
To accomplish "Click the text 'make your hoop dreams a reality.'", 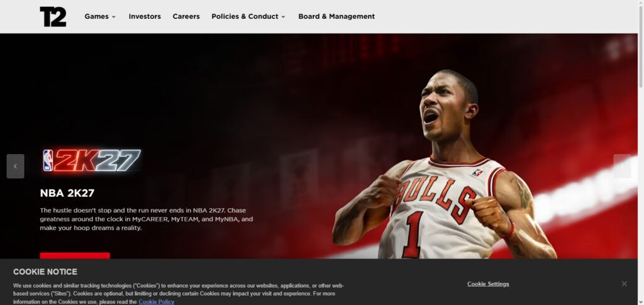I will (x=91, y=228).
